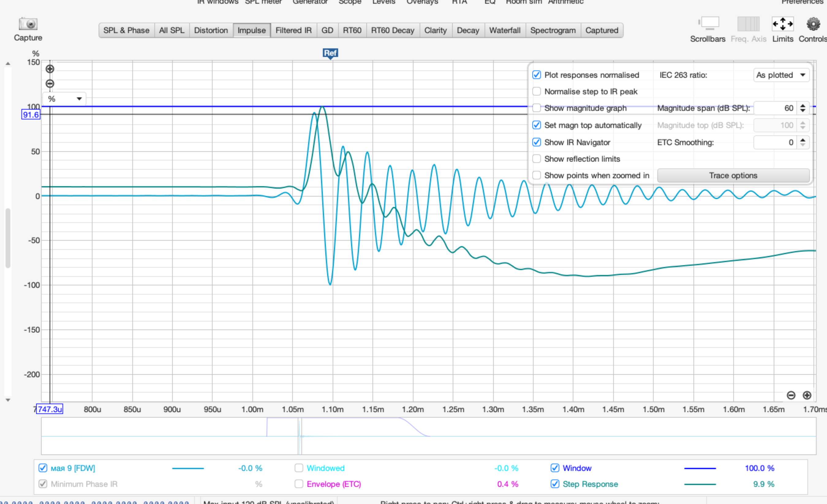This screenshot has height=504, width=827.
Task: Click the Trace options button
Action: tap(733, 175)
